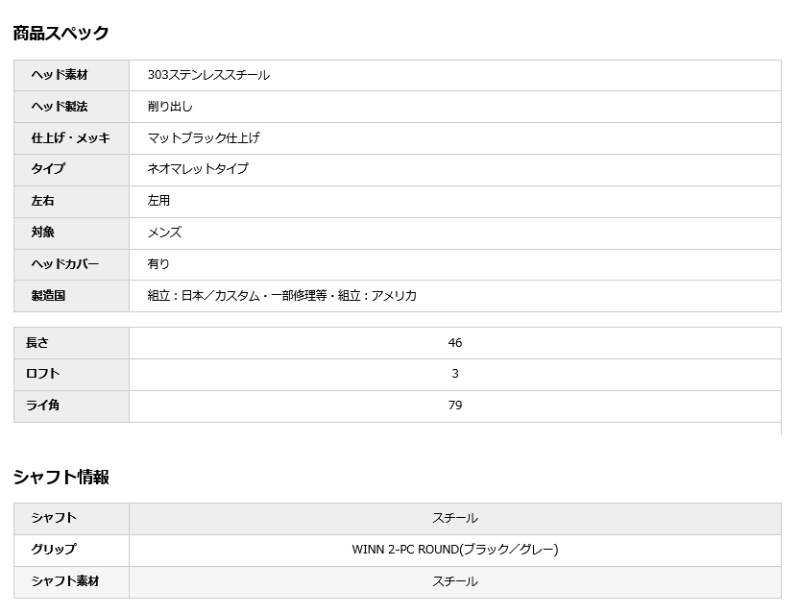Click the シャフト素材 row label
The width and height of the screenshot is (800, 615).
66,581
